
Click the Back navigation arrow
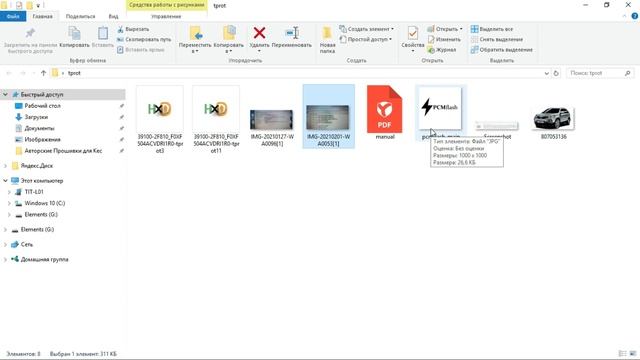[9, 73]
